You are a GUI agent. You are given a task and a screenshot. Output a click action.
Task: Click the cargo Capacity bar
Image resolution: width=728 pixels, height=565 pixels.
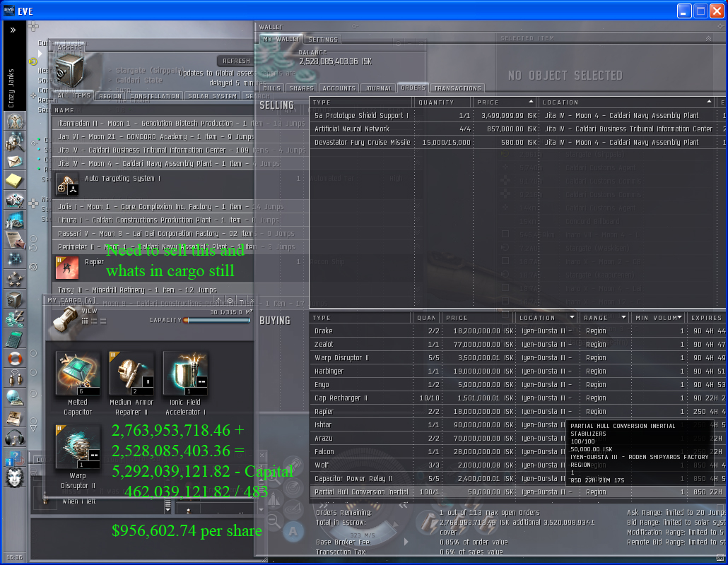click(218, 321)
